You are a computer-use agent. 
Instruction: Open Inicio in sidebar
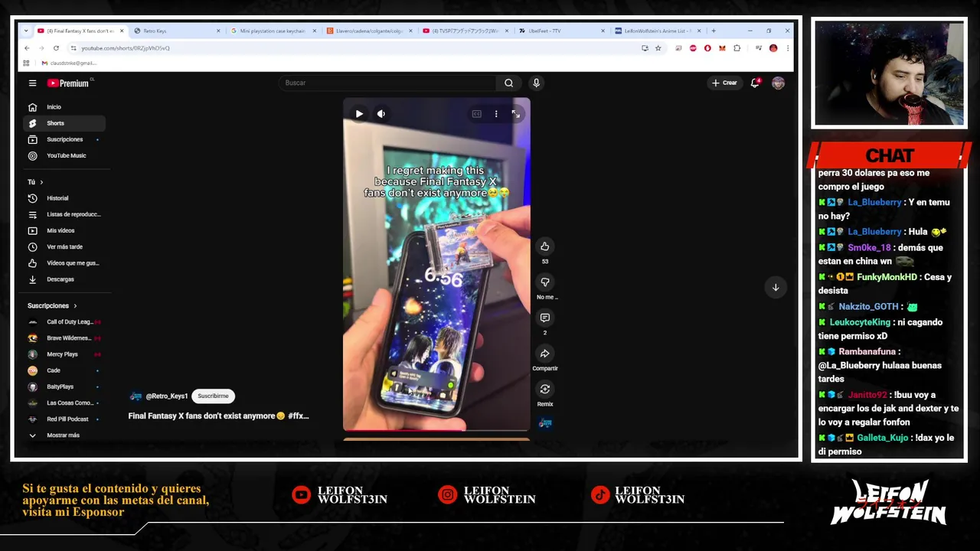pos(64,107)
